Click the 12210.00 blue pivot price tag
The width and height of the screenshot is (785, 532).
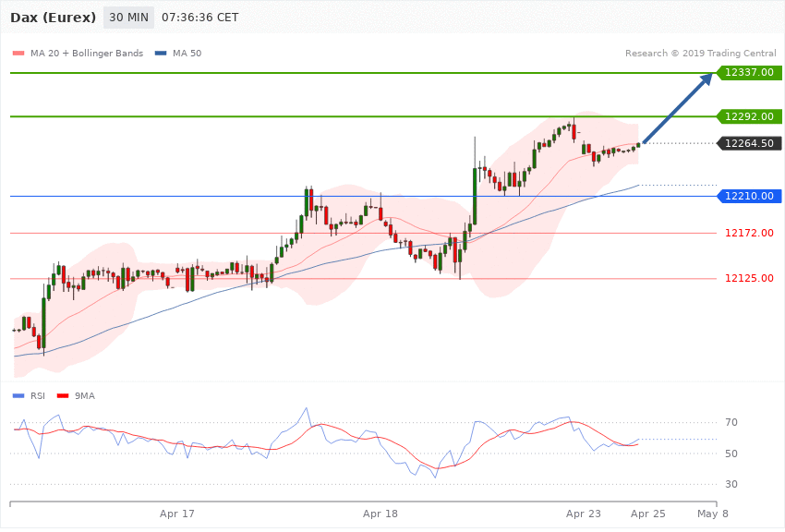(749, 196)
